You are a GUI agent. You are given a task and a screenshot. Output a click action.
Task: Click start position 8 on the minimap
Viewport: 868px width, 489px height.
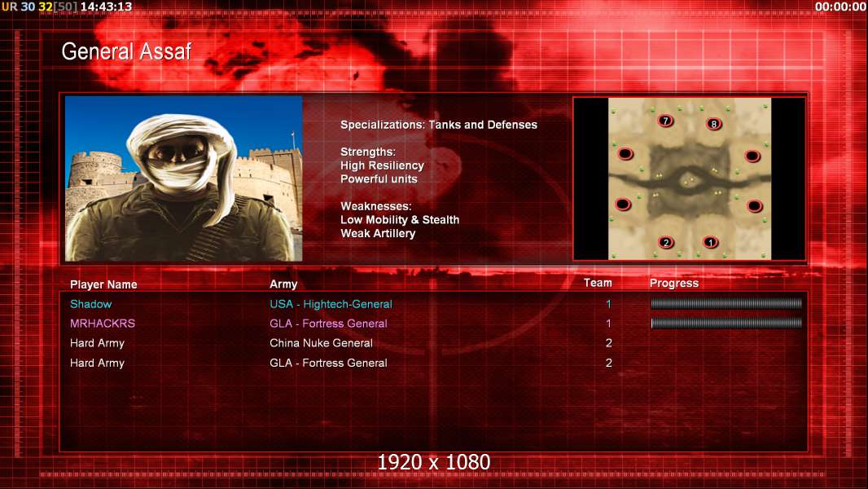tap(714, 124)
